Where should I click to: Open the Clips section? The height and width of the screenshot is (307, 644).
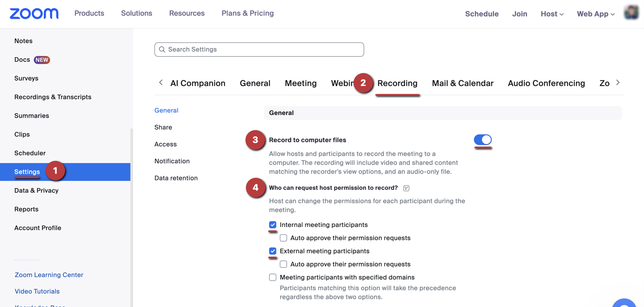click(x=23, y=134)
